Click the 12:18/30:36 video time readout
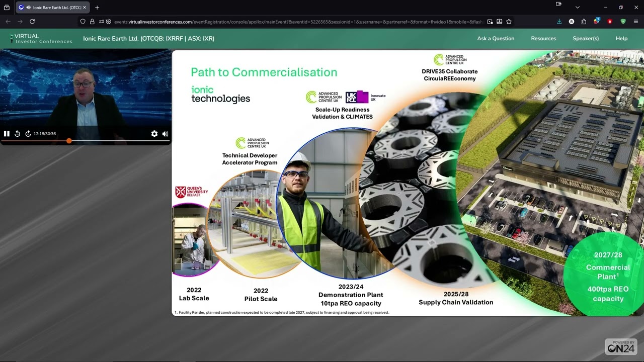Viewport: 644px width, 362px height. pos(45,134)
